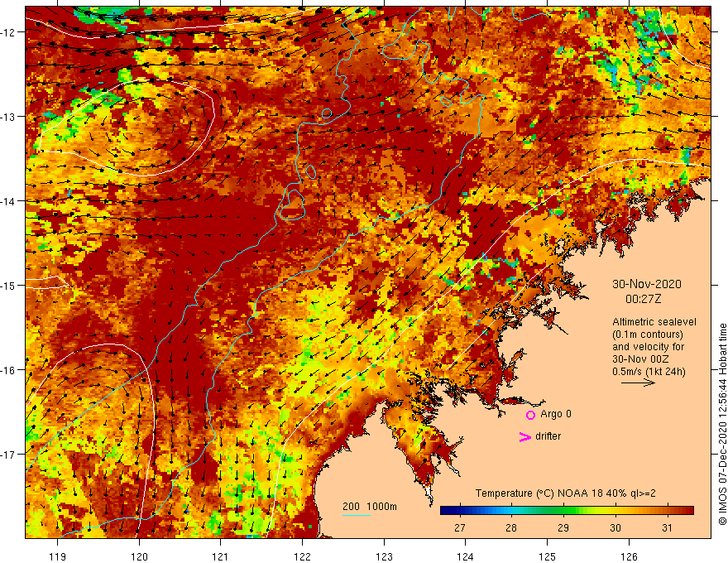728x563 pixels.
Task: Click the longitude axis label 121
Action: click(221, 556)
